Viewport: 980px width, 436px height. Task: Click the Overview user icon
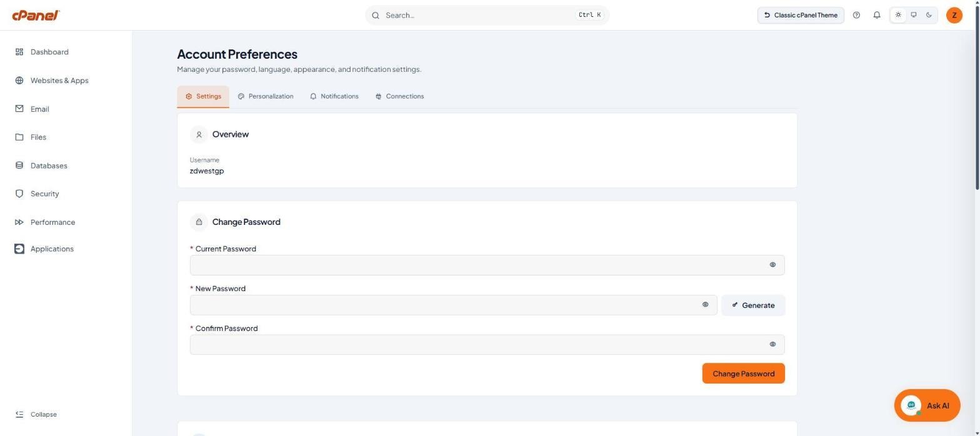pos(199,134)
